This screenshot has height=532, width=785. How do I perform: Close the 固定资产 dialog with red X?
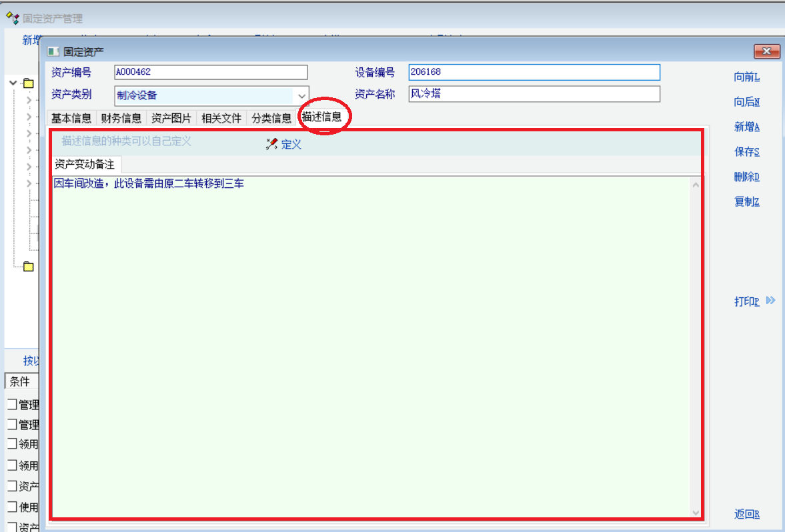coord(766,51)
